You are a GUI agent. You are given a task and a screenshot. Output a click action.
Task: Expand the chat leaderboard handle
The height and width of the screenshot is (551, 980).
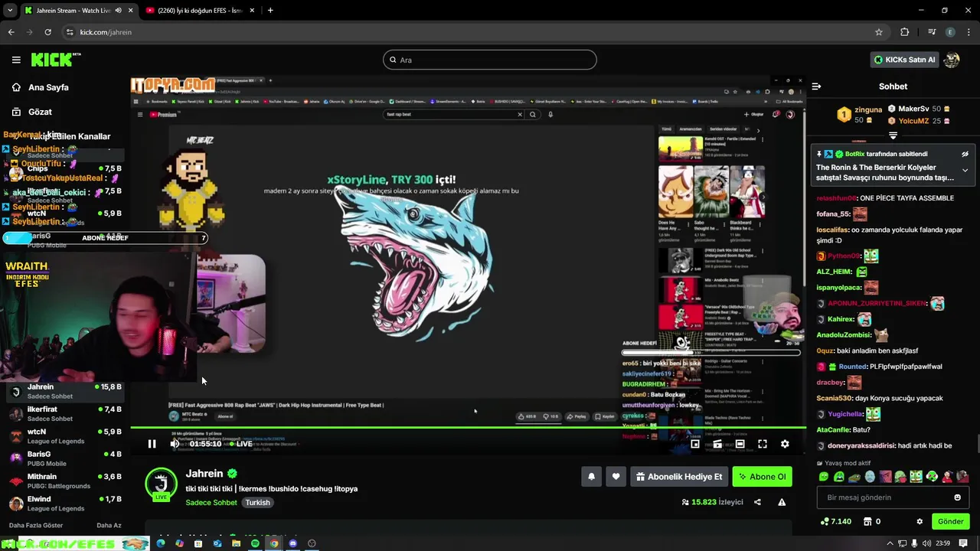coord(893,135)
